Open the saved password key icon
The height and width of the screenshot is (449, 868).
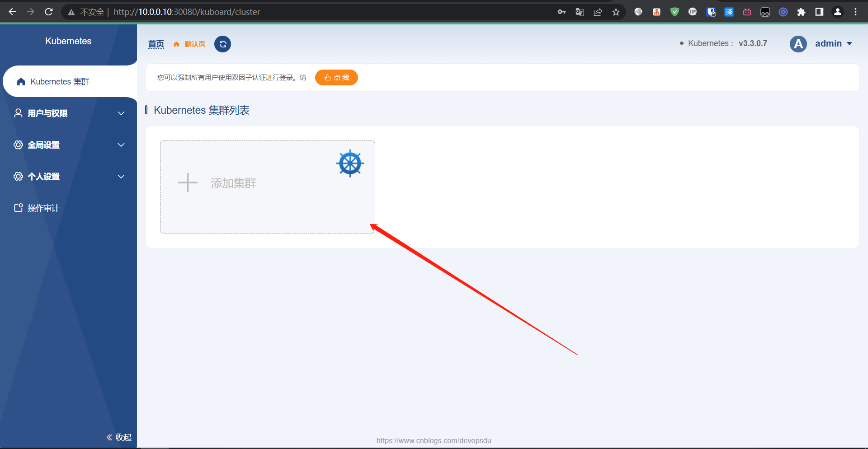(561, 12)
